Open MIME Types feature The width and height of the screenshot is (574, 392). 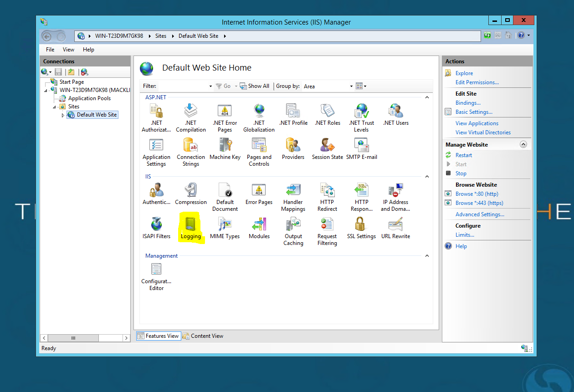pyautogui.click(x=225, y=228)
